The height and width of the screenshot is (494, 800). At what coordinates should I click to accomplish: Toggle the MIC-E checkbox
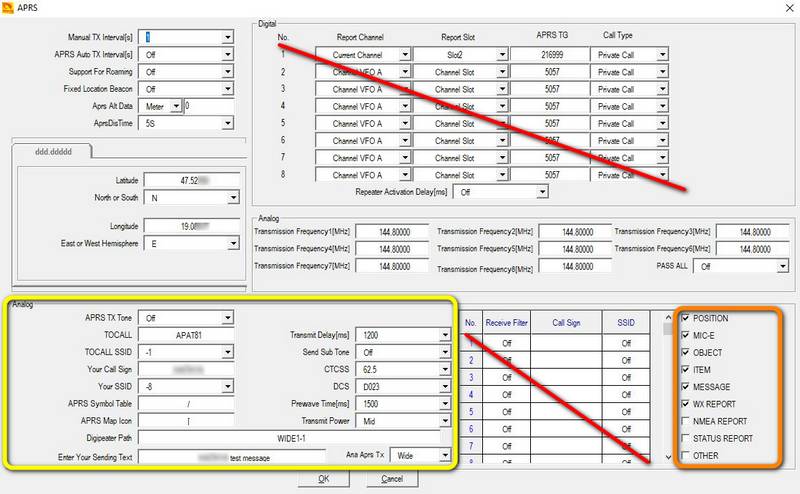[x=685, y=335]
